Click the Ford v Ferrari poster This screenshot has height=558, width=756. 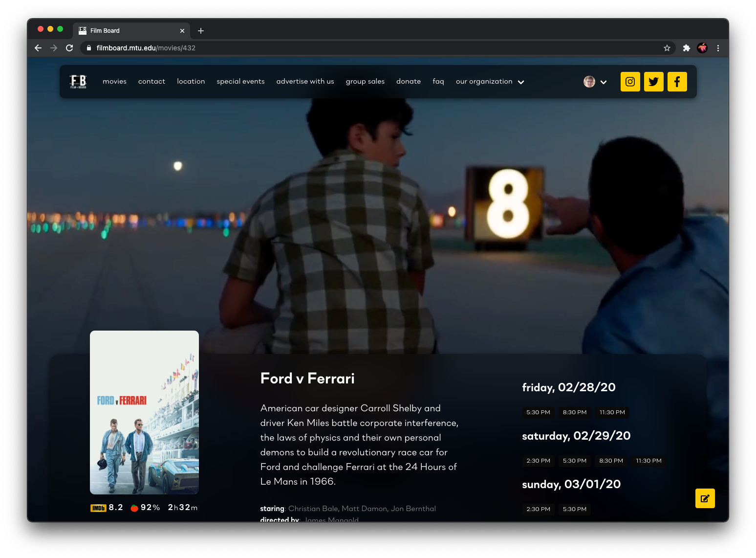[x=144, y=412]
